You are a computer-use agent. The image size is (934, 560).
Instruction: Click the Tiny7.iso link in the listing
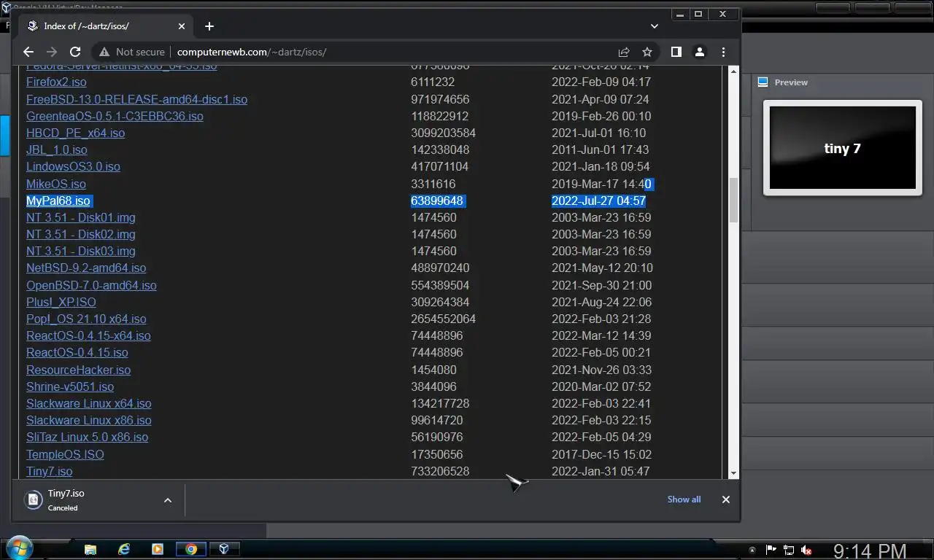49,471
